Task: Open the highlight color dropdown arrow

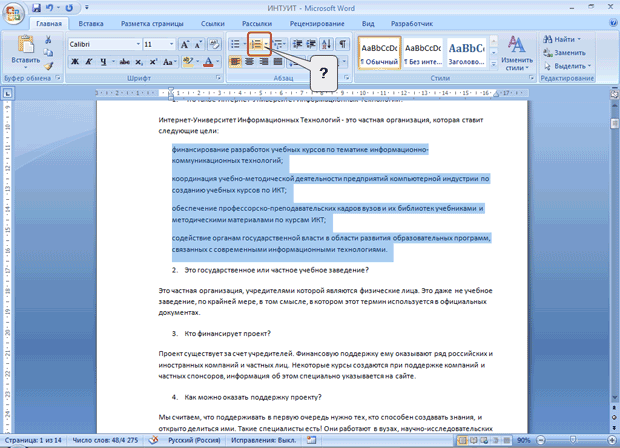Action: point(197,62)
